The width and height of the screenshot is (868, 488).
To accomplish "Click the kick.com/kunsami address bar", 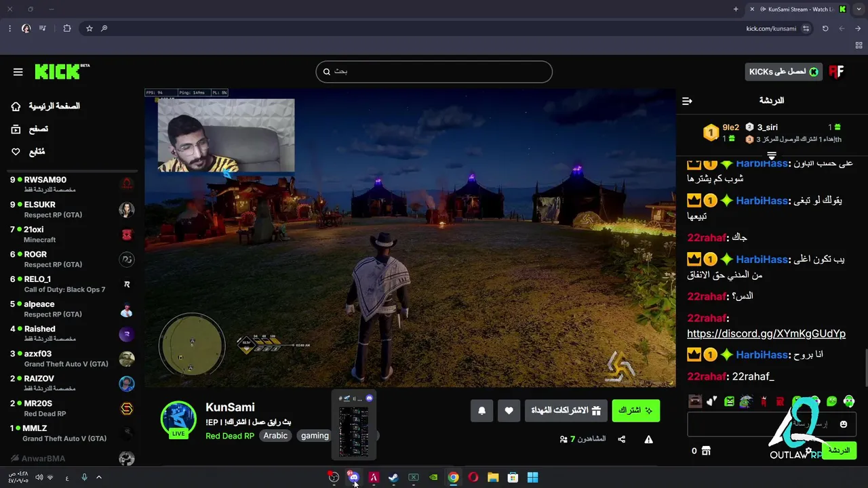I will coord(771,28).
